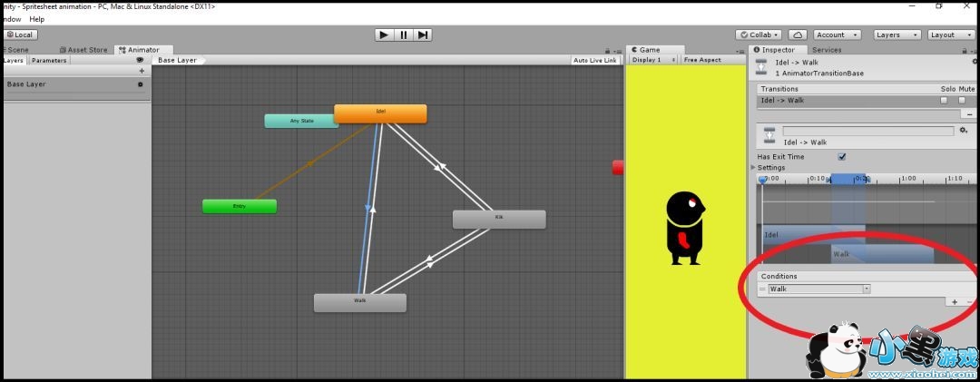Select the Any State node
Screen dimensions: 980x382
(x=302, y=121)
